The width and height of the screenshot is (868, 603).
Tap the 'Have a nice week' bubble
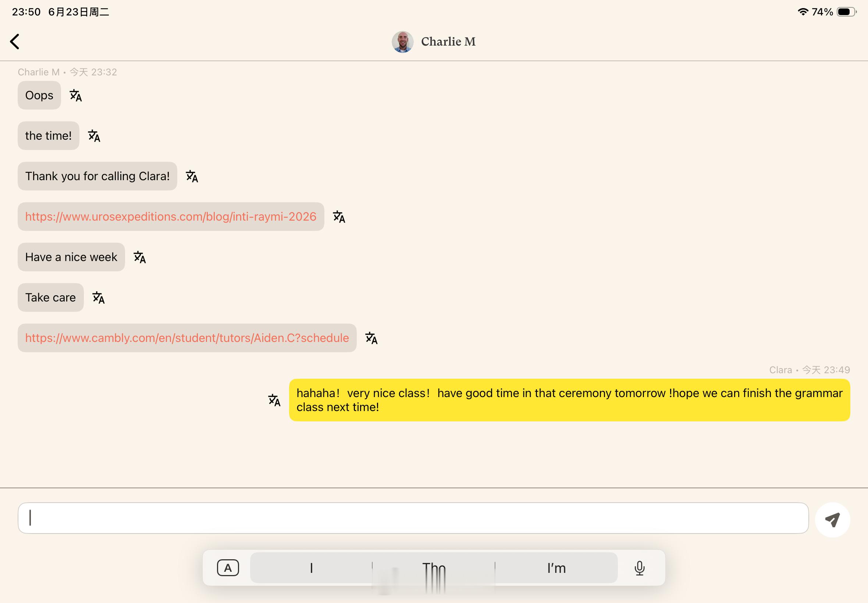71,257
